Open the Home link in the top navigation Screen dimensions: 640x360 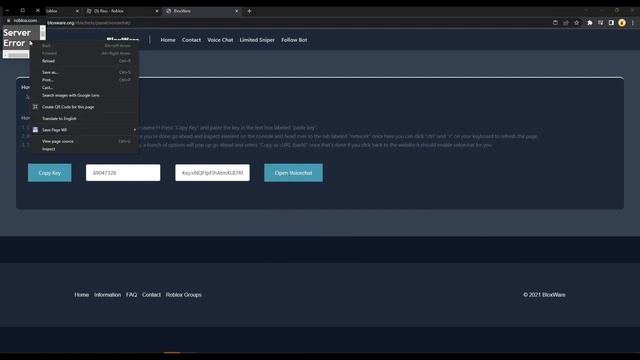168,40
